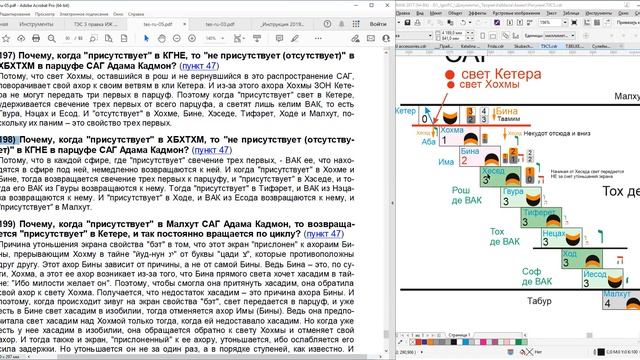640x360 pixels.
Task: Pick the magenta swatch in the CorelDRAW palette
Action: pyautogui.click(x=483, y=342)
